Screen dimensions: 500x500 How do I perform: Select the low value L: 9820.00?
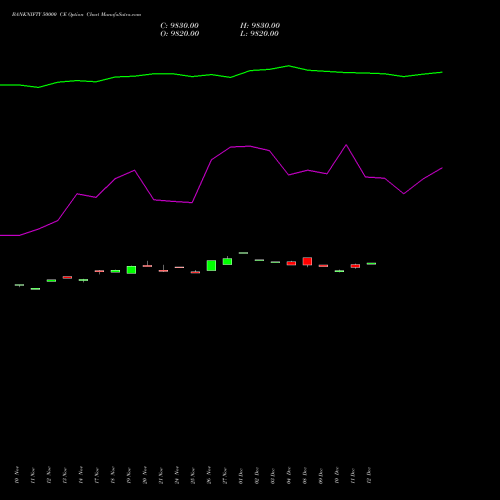click(259, 34)
